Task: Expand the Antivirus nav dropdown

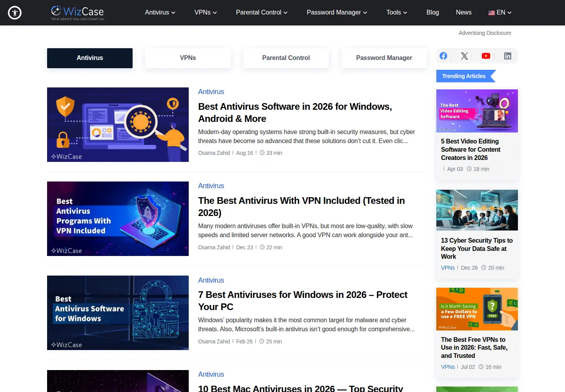Action: tap(160, 13)
